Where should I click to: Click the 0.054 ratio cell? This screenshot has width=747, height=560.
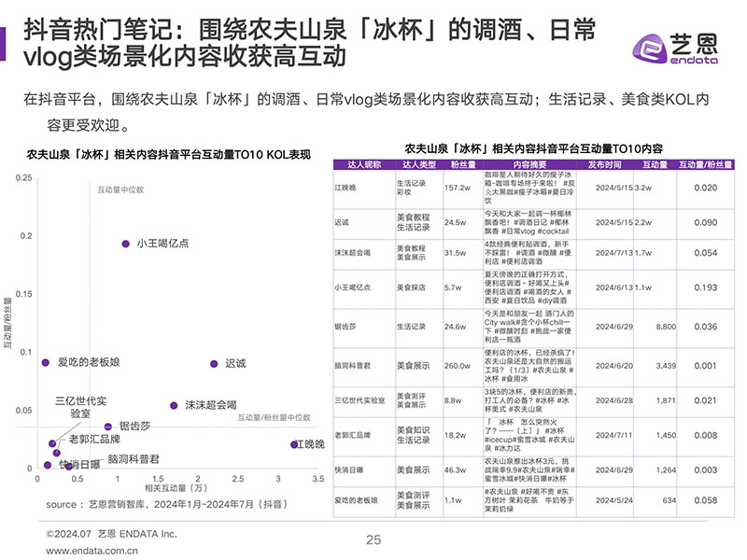click(x=706, y=253)
